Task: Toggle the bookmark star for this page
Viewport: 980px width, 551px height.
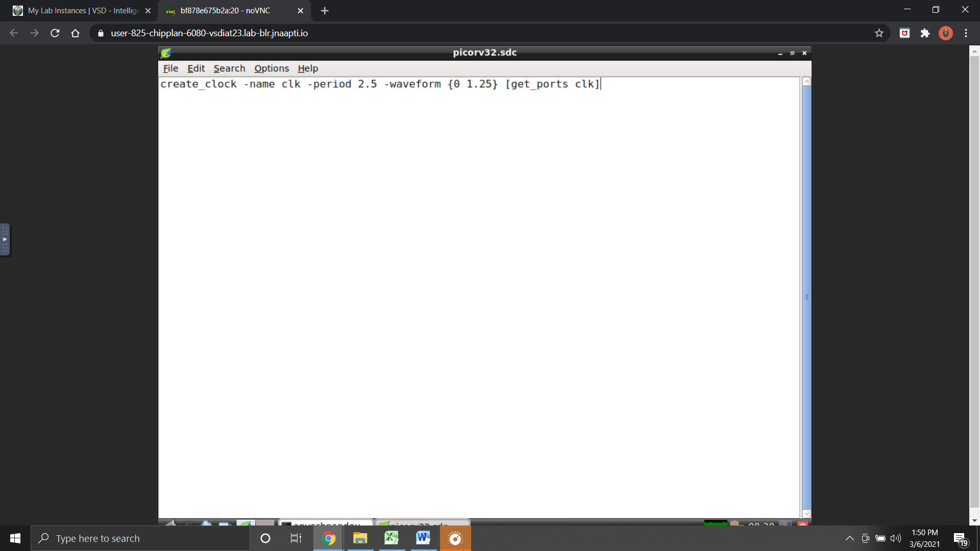Action: 879,33
